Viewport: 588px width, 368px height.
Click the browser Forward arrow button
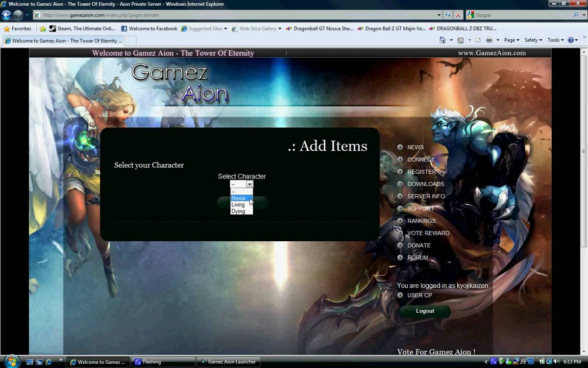[18, 15]
